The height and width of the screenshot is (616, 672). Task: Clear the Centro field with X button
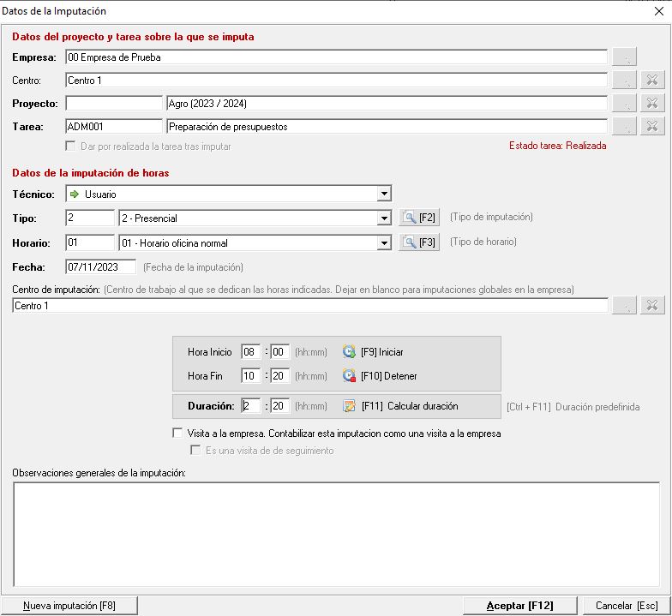coord(652,81)
